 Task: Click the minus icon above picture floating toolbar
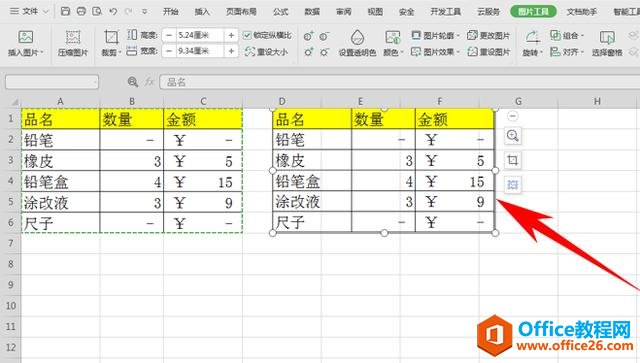coord(513,116)
